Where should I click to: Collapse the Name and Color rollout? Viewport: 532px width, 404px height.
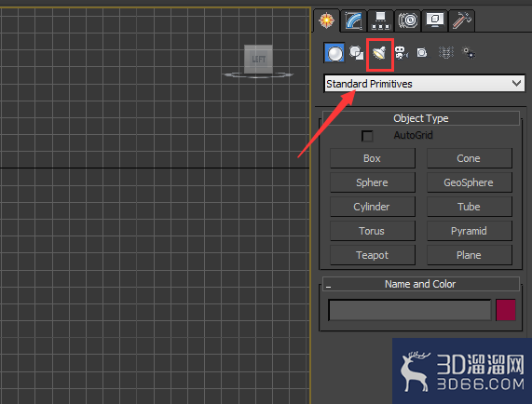[x=421, y=284]
